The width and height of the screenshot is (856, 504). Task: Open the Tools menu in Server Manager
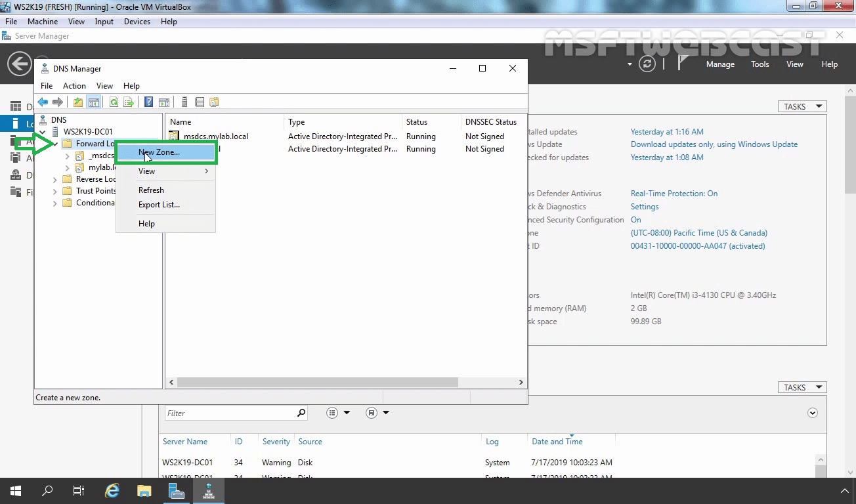(760, 64)
